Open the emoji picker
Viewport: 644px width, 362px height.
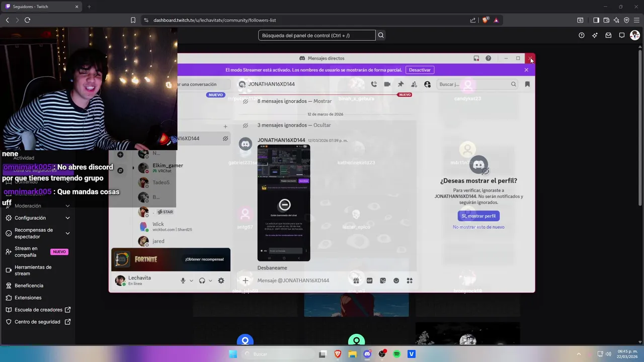coord(396,281)
